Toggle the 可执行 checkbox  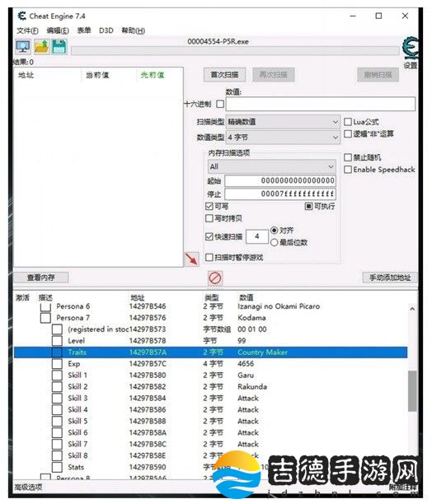click(x=308, y=207)
